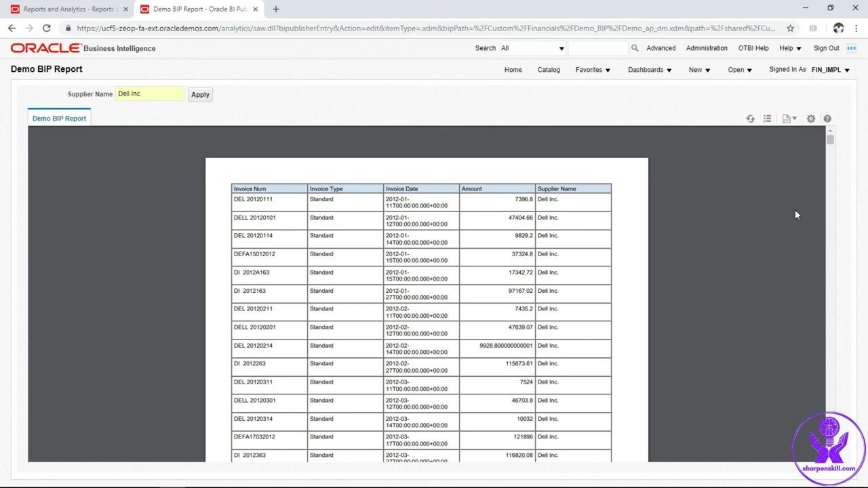Reload the browser page
The width and height of the screenshot is (868, 488).
pos(46,28)
